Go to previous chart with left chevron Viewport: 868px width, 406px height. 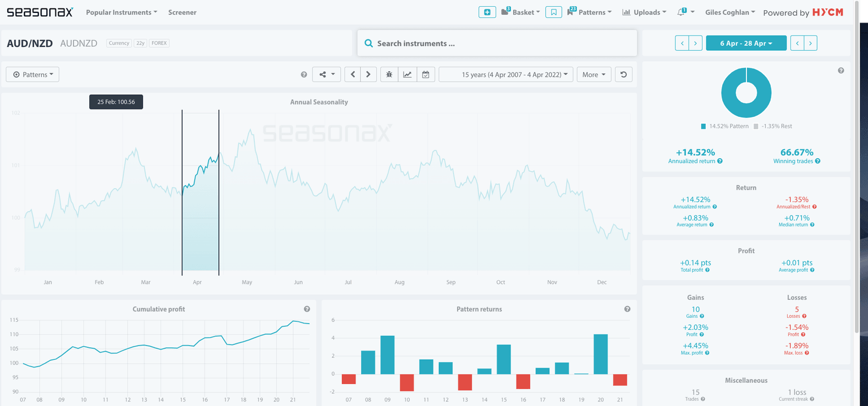click(353, 75)
